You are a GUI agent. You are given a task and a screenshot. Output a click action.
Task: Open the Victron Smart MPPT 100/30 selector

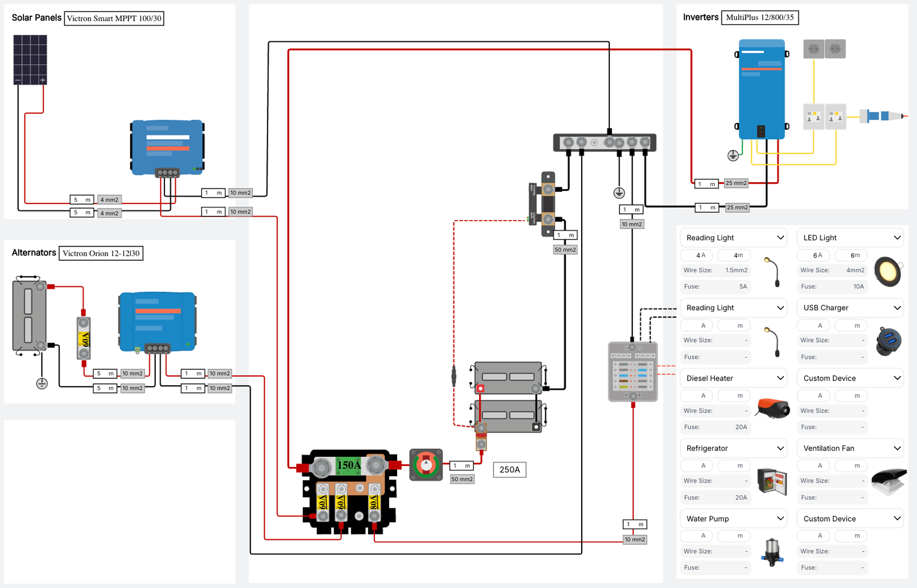point(114,18)
